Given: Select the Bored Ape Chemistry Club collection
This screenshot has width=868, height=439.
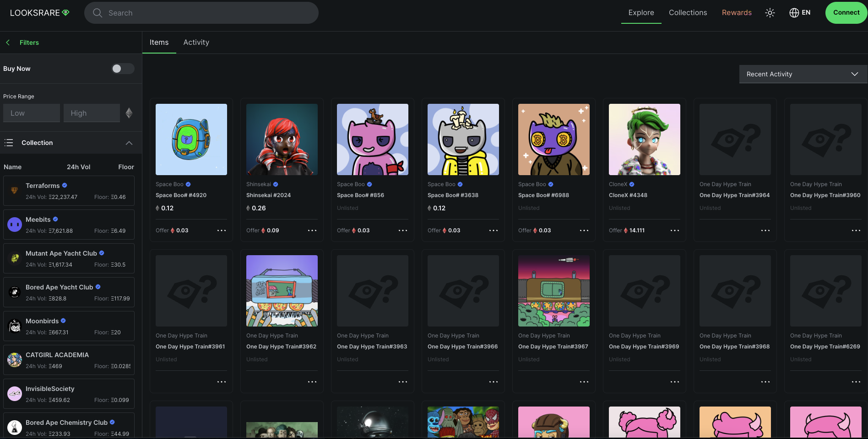Looking at the screenshot, I should [x=69, y=425].
